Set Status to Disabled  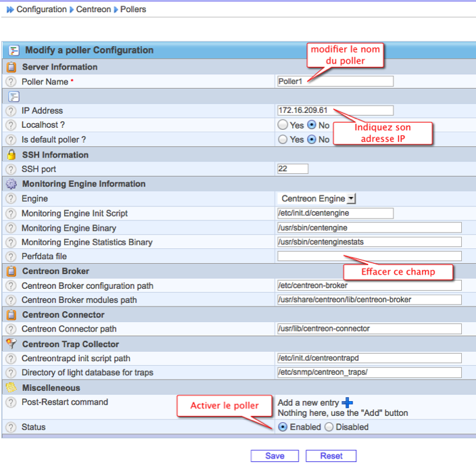(x=329, y=427)
